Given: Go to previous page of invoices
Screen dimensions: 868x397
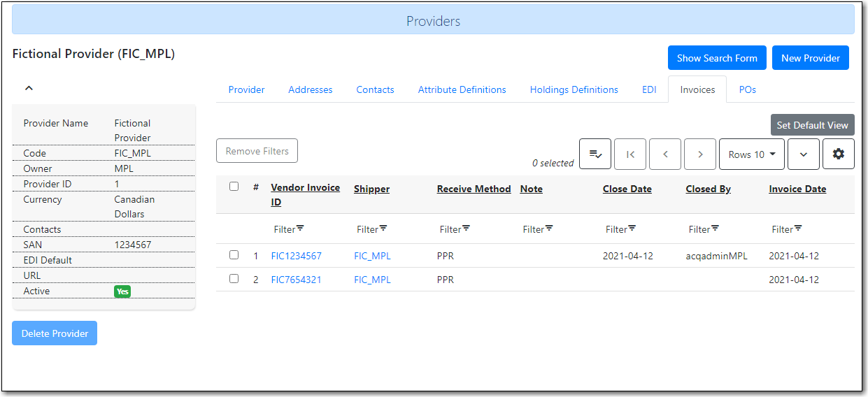Looking at the screenshot, I should [665, 154].
